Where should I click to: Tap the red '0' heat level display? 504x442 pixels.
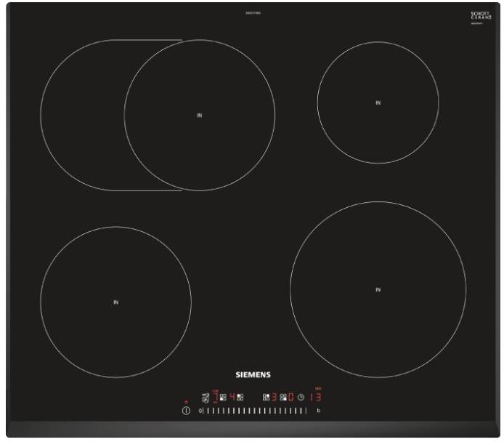pos(291,397)
